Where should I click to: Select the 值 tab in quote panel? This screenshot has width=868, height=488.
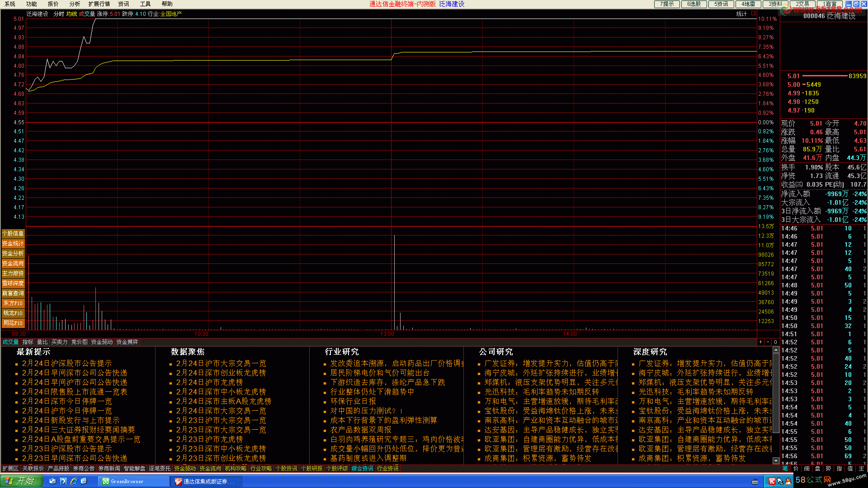coord(850,469)
